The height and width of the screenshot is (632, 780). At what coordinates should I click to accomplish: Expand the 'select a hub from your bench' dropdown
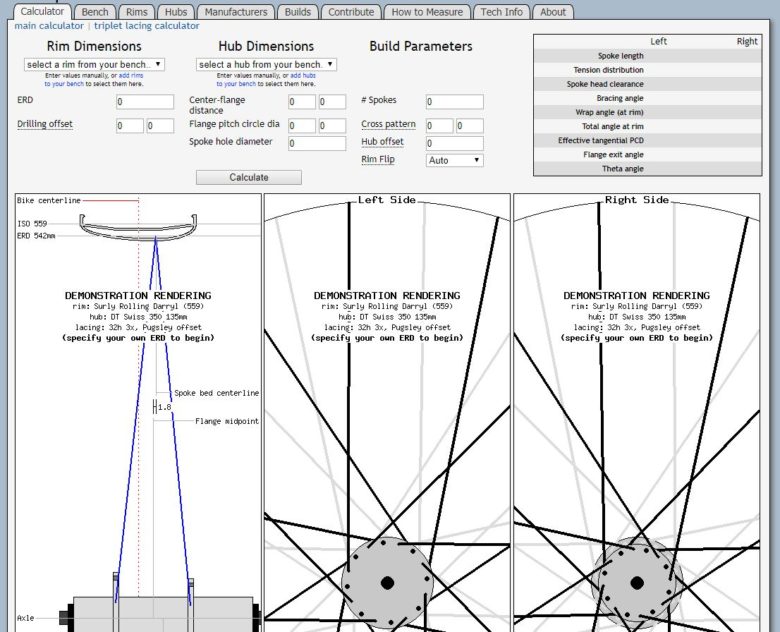click(266, 64)
